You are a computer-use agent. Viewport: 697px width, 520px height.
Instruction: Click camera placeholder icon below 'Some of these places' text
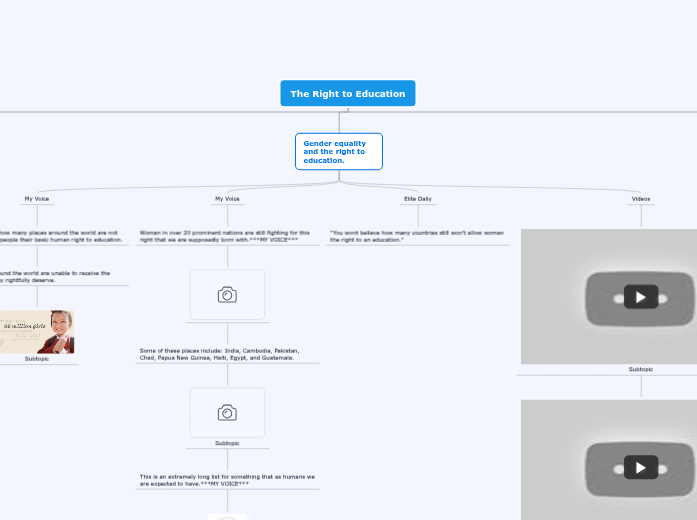(x=227, y=413)
